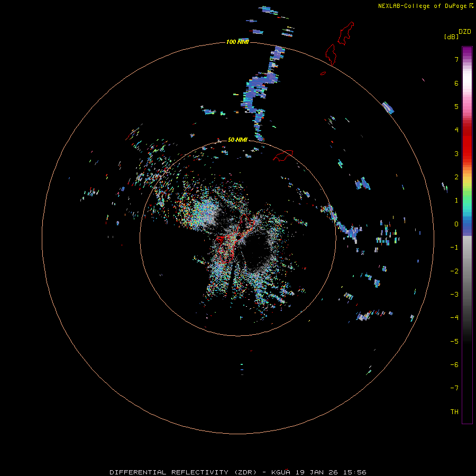Click the DZD product label above the color bar
This screenshot has height=476, width=476.
pyautogui.click(x=465, y=32)
